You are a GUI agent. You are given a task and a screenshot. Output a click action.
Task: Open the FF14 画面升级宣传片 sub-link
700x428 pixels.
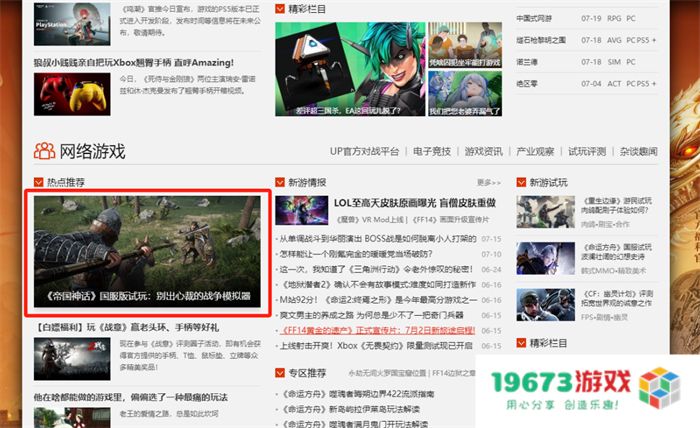pyautogui.click(x=450, y=220)
